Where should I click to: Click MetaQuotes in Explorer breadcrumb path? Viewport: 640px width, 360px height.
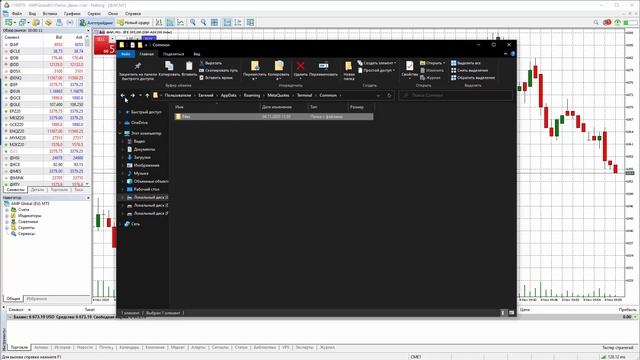(278, 96)
